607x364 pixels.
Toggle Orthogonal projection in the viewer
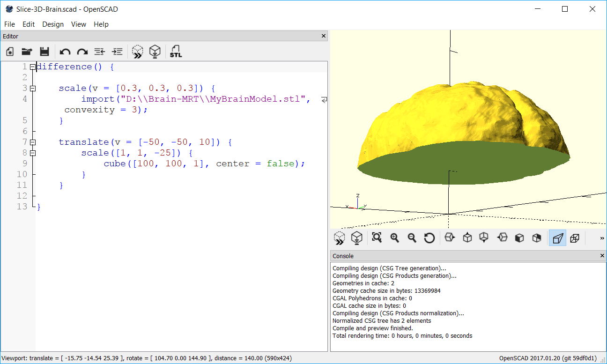coord(575,238)
